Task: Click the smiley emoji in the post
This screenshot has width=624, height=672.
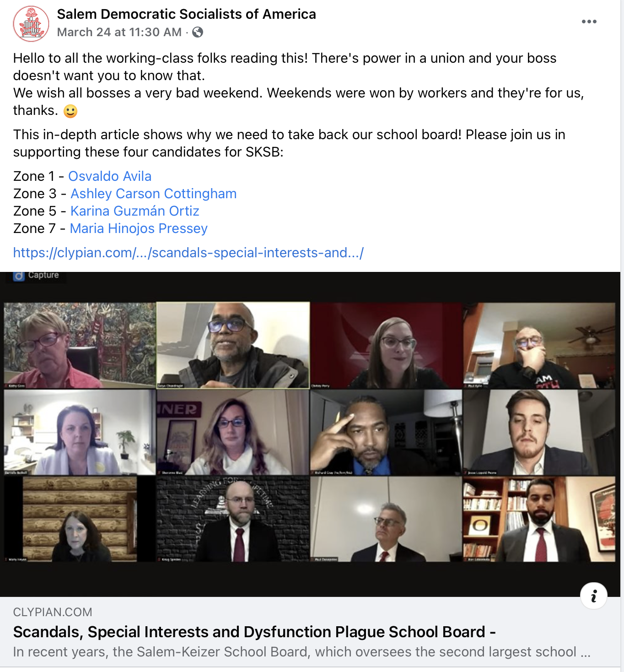Action: pyautogui.click(x=70, y=111)
